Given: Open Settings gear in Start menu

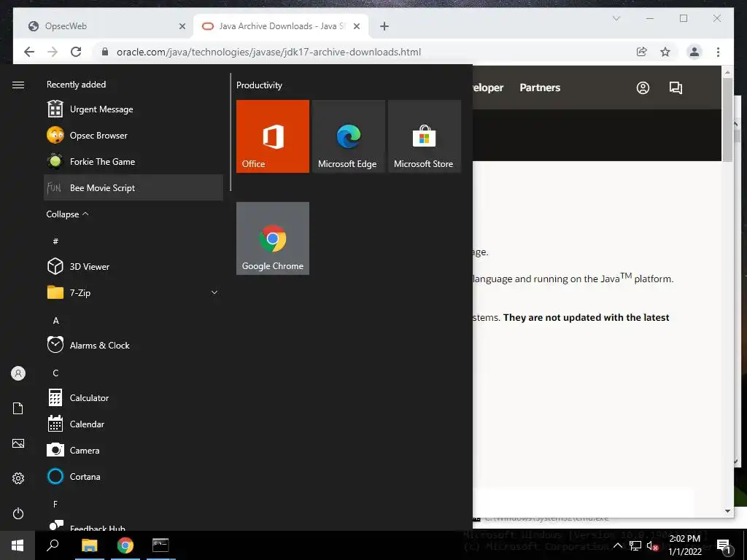Looking at the screenshot, I should [x=18, y=478].
